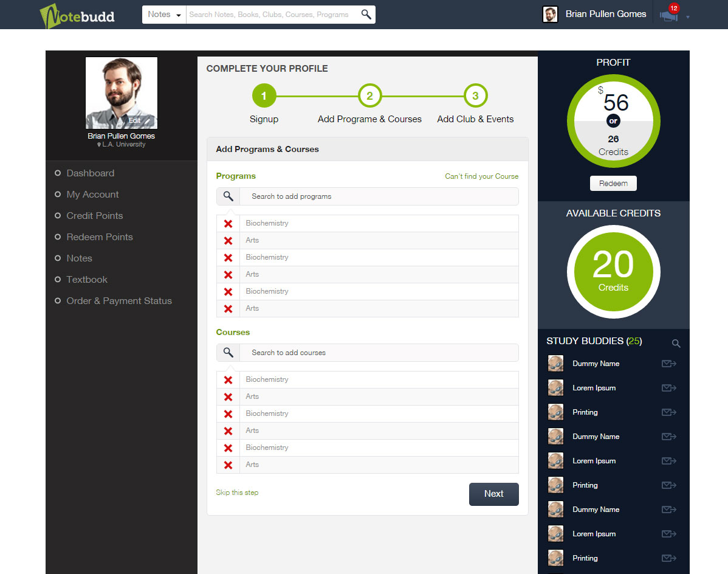This screenshot has width=728, height=574.
Task: Remove the first Biochemistry program with red X
Action: pyautogui.click(x=228, y=224)
